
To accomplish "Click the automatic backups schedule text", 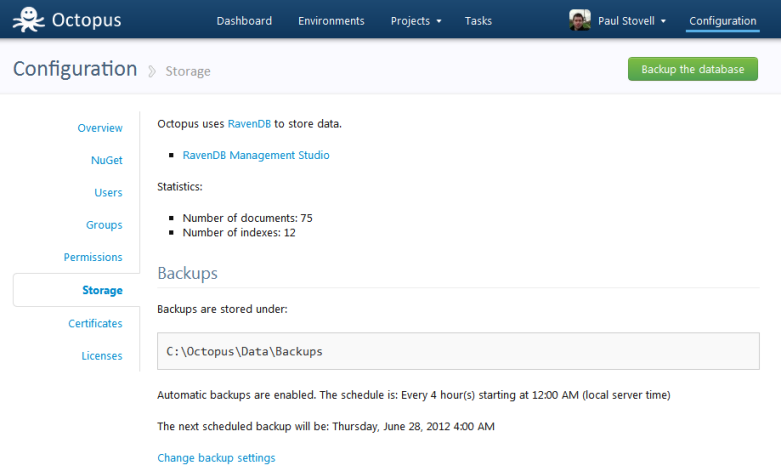I will point(414,395).
